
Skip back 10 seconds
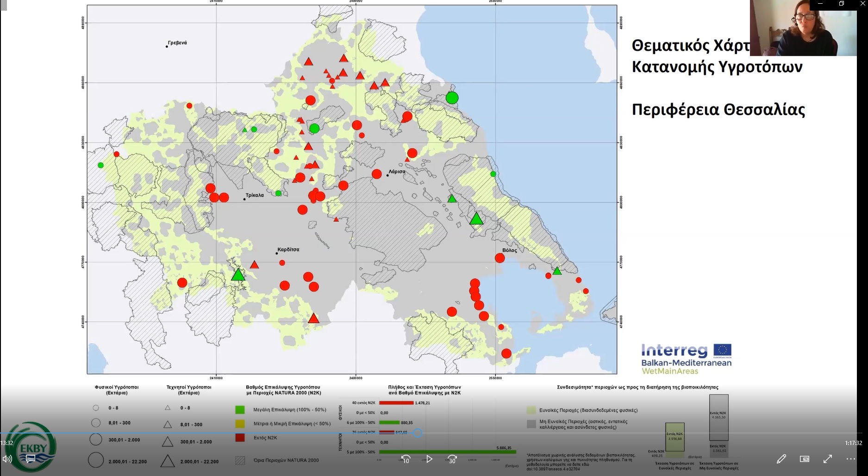point(406,459)
